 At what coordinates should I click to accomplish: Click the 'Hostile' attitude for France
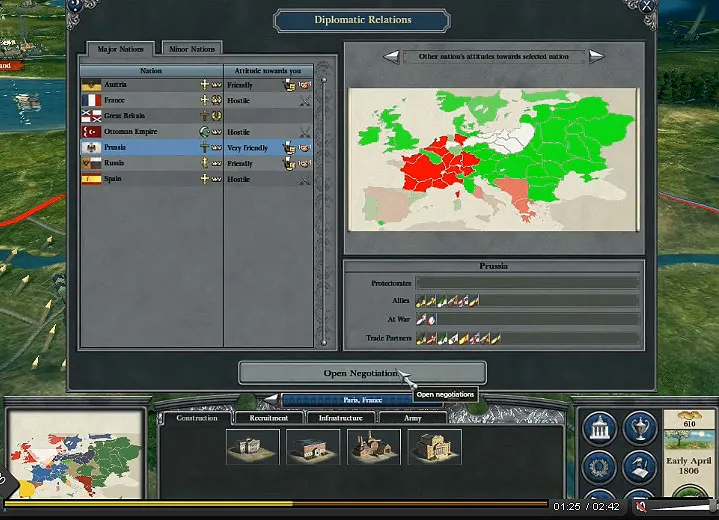coord(238,101)
